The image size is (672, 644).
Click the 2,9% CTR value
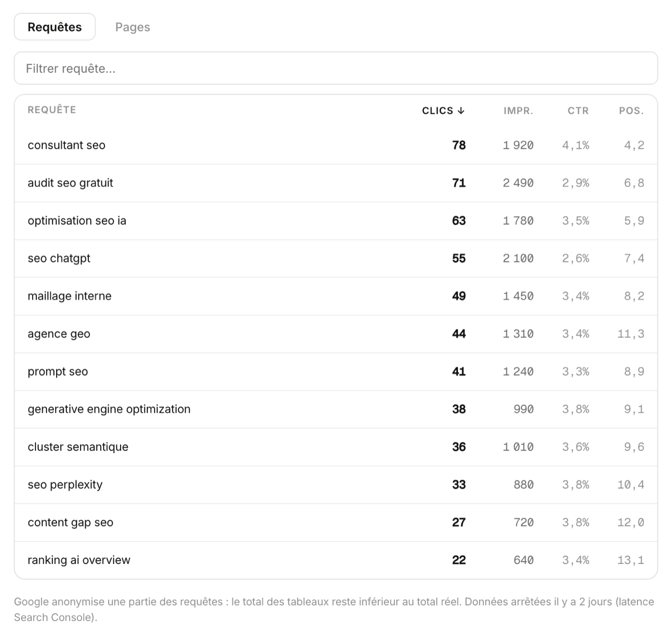pyautogui.click(x=576, y=183)
